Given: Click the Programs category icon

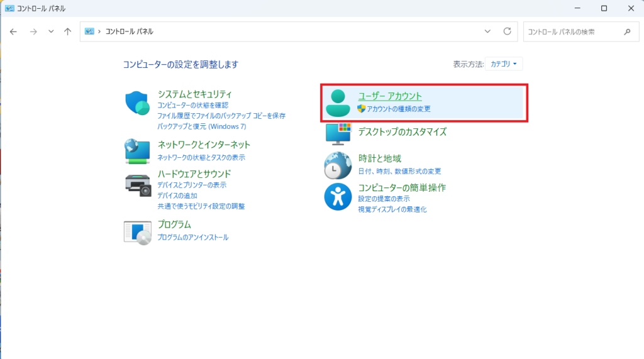Looking at the screenshot, I should pos(137,231).
